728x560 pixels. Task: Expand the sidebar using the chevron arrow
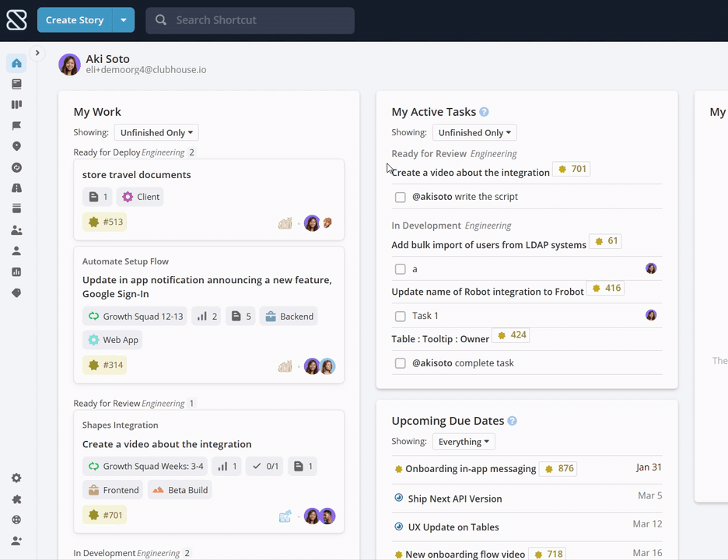[37, 53]
